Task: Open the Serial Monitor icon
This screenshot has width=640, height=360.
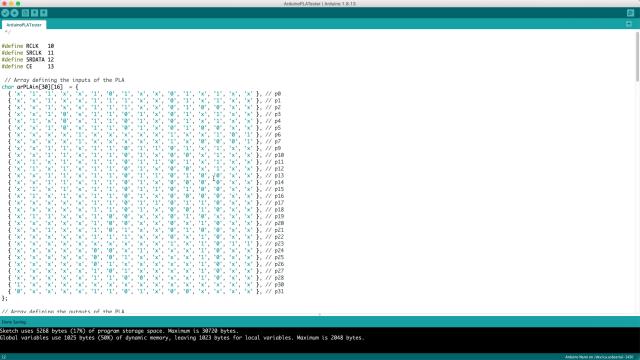Action: (631, 13)
